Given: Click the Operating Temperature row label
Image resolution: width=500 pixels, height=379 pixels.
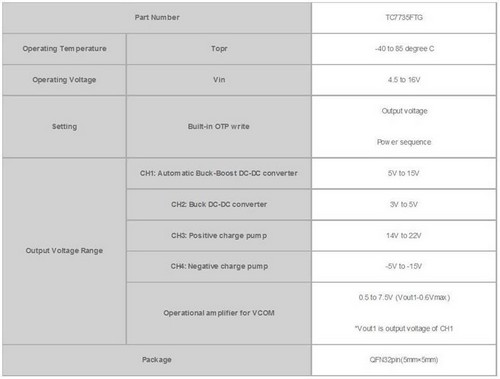Looking at the screenshot, I should [64, 49].
